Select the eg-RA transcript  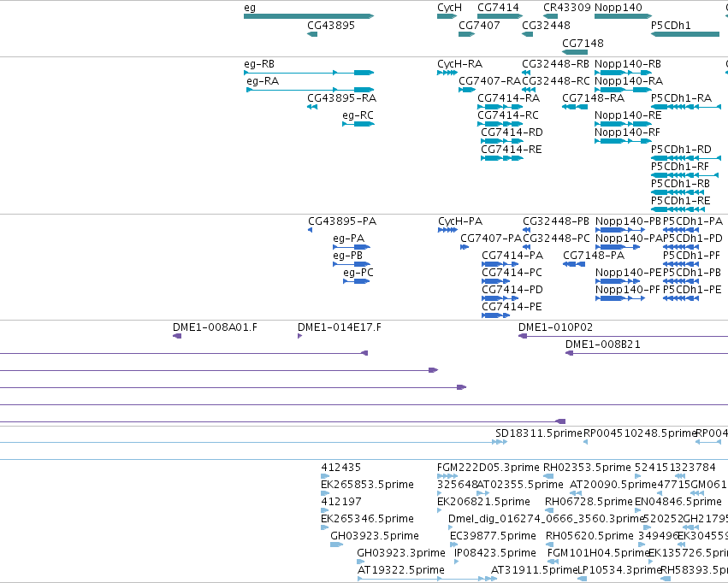(x=311, y=90)
